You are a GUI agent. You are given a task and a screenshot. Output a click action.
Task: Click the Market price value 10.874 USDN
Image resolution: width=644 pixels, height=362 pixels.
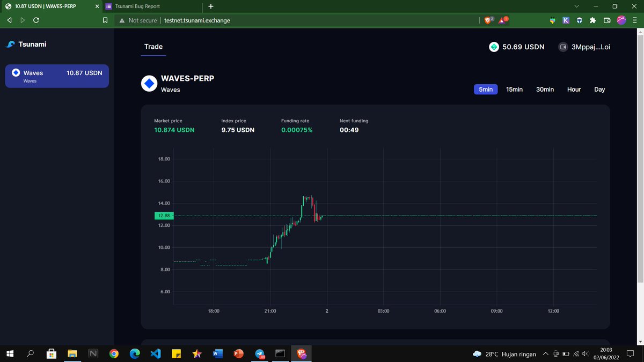[x=174, y=130]
